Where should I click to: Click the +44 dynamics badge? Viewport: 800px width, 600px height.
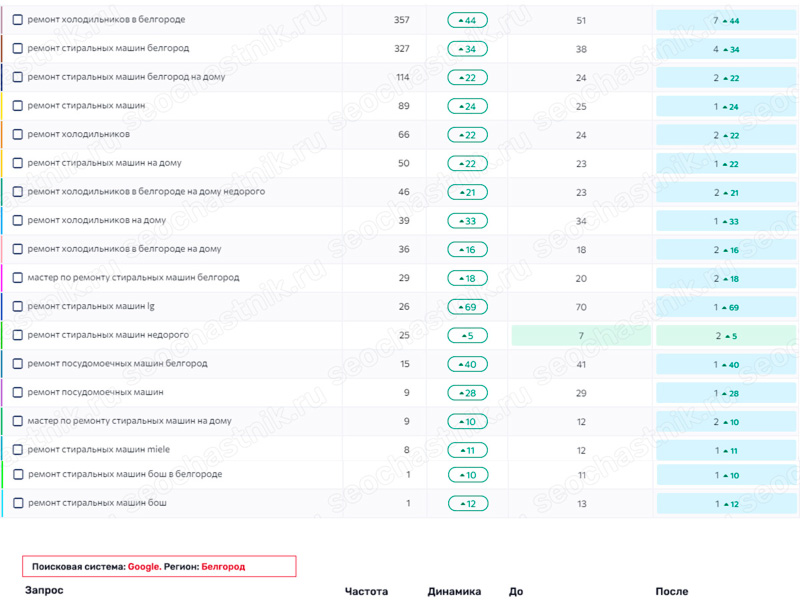[467, 20]
